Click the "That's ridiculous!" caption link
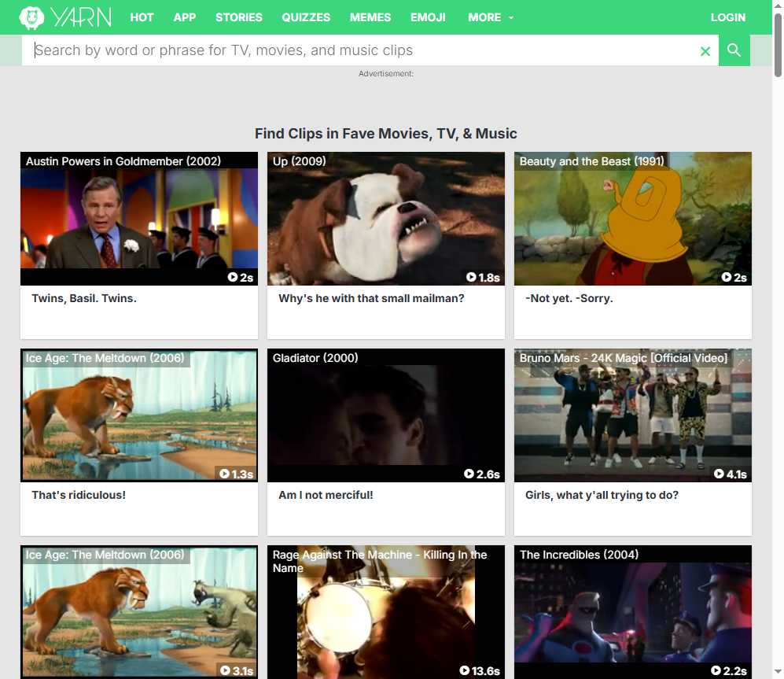 point(79,495)
